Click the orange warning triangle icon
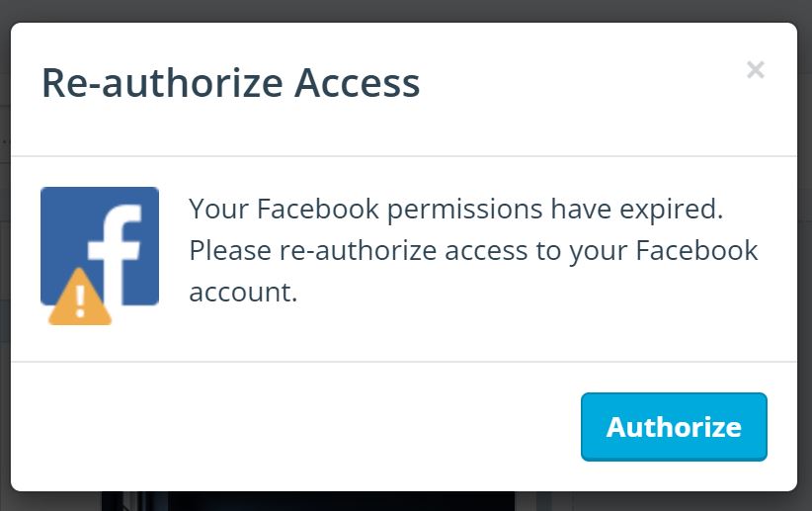Image resolution: width=812 pixels, height=511 pixels. [x=80, y=297]
